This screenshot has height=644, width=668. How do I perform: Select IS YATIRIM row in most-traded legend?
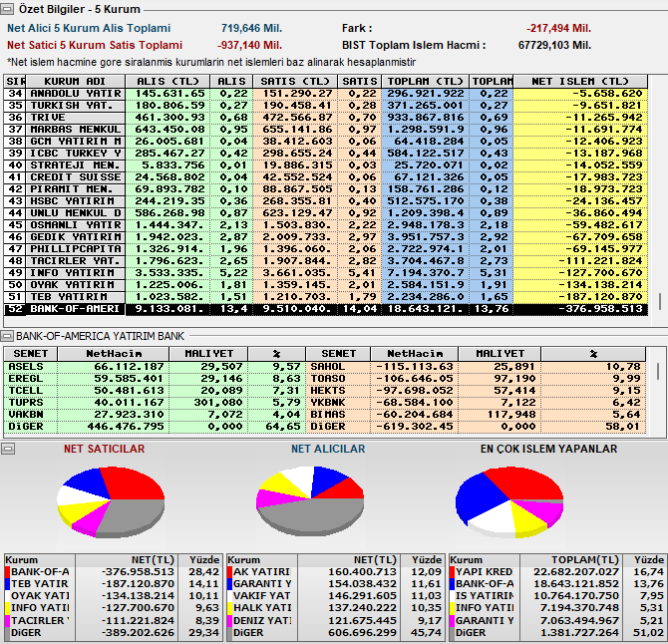point(557,596)
